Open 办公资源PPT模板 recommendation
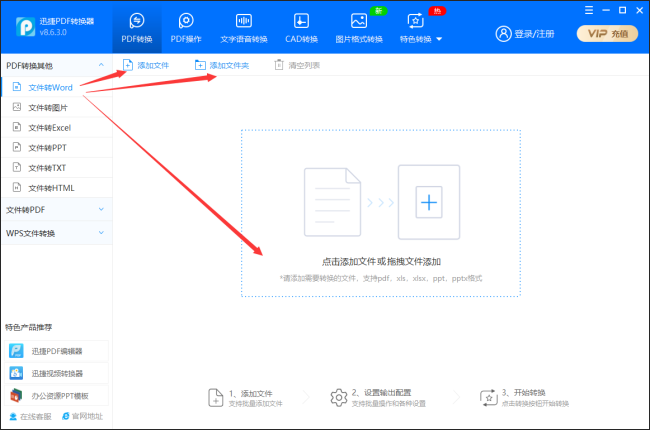The width and height of the screenshot is (650, 430). [57, 396]
